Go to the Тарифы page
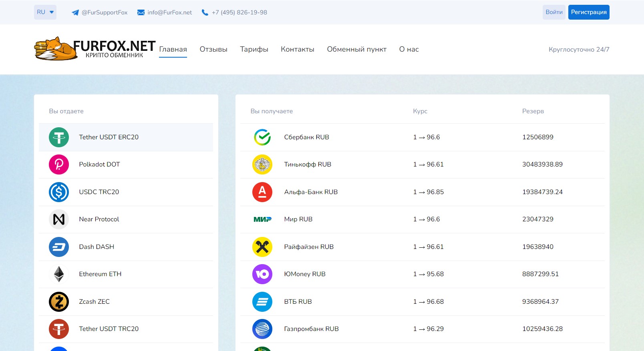This screenshot has height=351, width=644. coord(254,49)
